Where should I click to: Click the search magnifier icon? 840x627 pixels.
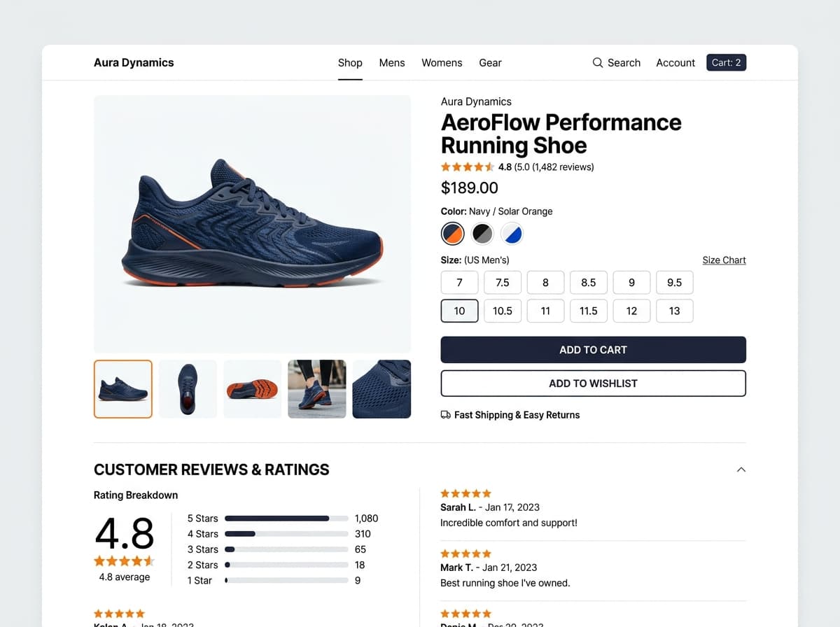coord(598,62)
